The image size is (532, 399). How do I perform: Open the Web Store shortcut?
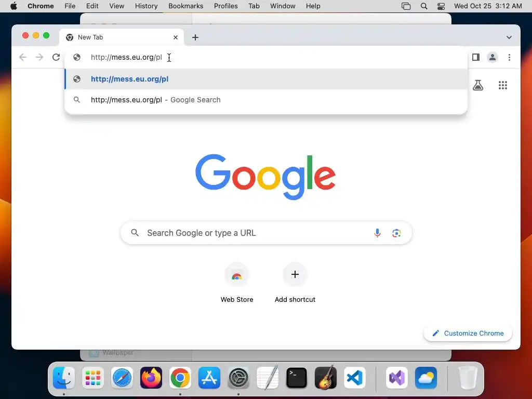237,283
